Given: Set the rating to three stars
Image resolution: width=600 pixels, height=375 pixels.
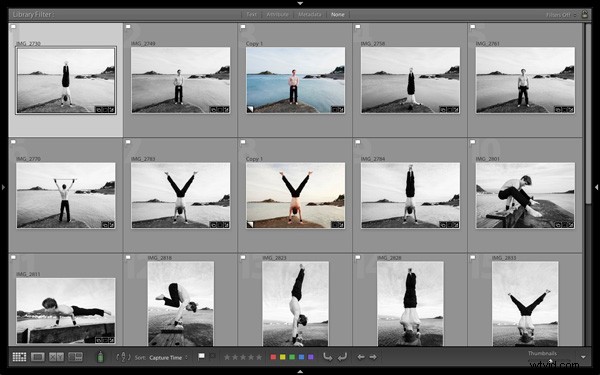Looking at the screenshot, I should pyautogui.click(x=243, y=357).
